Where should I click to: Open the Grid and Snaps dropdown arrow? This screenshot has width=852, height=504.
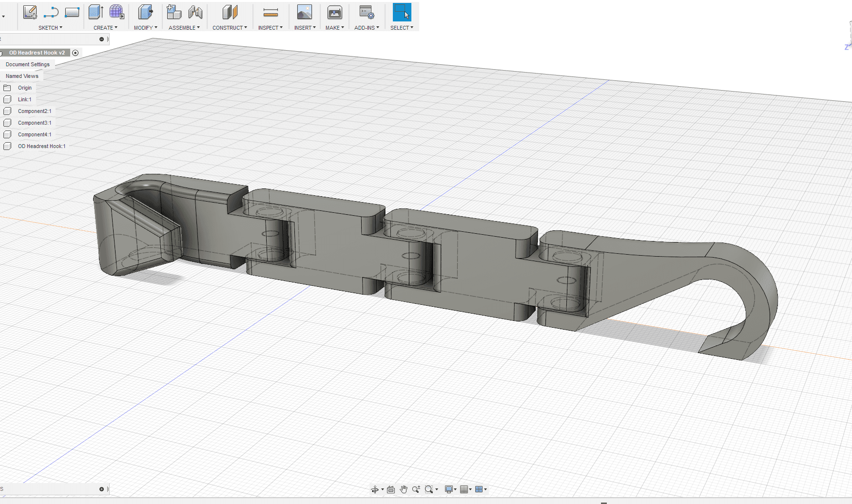tap(470, 489)
